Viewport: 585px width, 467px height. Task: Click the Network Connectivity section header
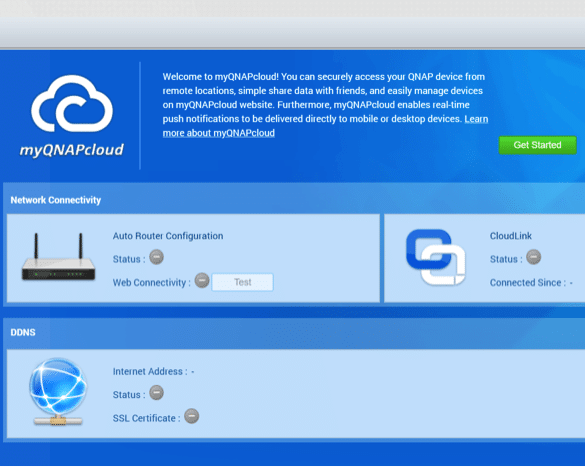pyautogui.click(x=56, y=200)
